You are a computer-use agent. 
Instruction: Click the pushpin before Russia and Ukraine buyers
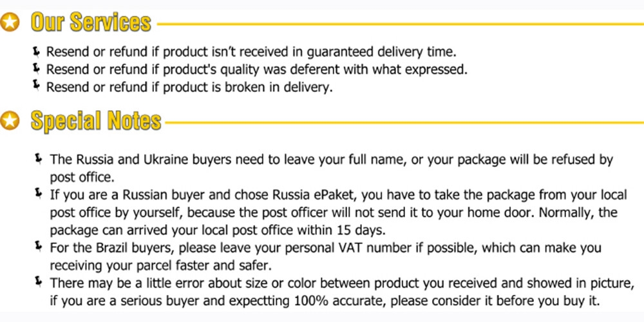pyautogui.click(x=40, y=157)
